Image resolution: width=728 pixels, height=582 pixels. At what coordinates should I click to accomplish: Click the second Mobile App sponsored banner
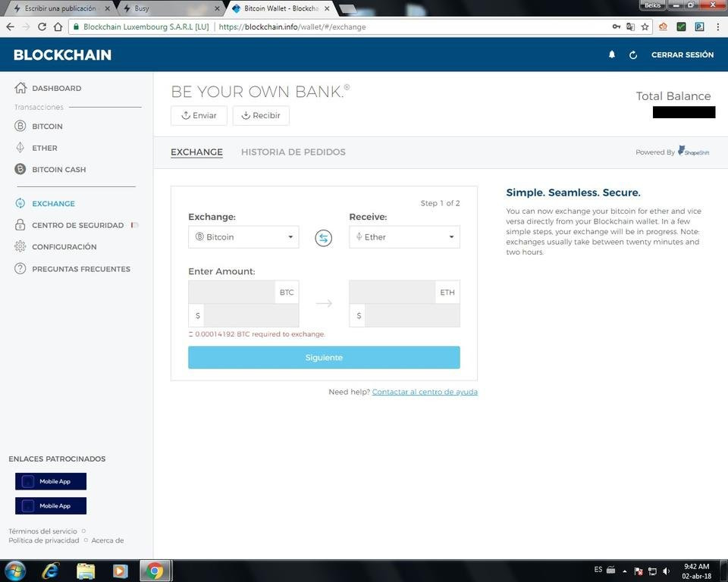tap(51, 506)
